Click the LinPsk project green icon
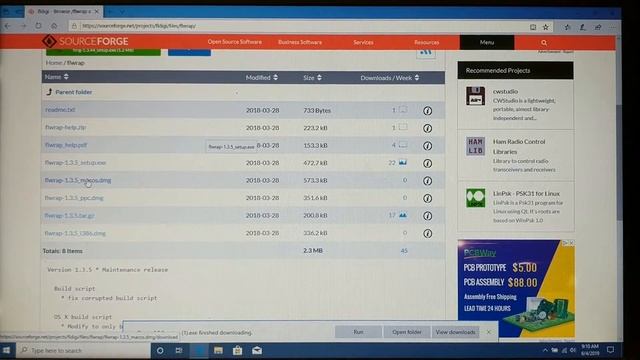The height and width of the screenshot is (360, 640). click(476, 198)
